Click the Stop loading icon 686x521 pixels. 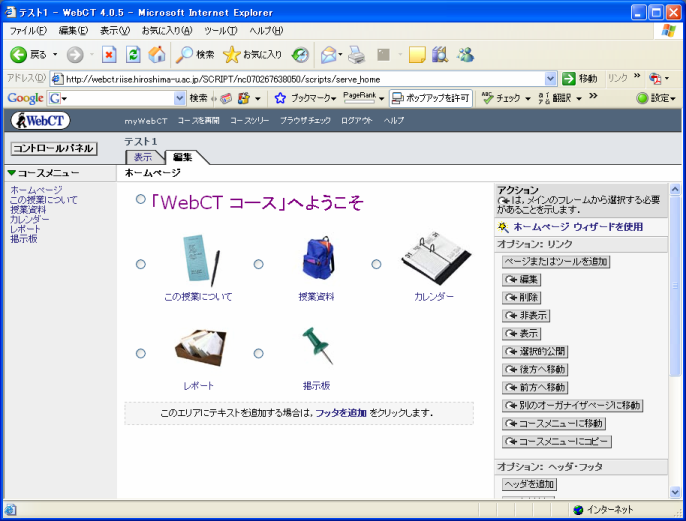click(x=109, y=55)
